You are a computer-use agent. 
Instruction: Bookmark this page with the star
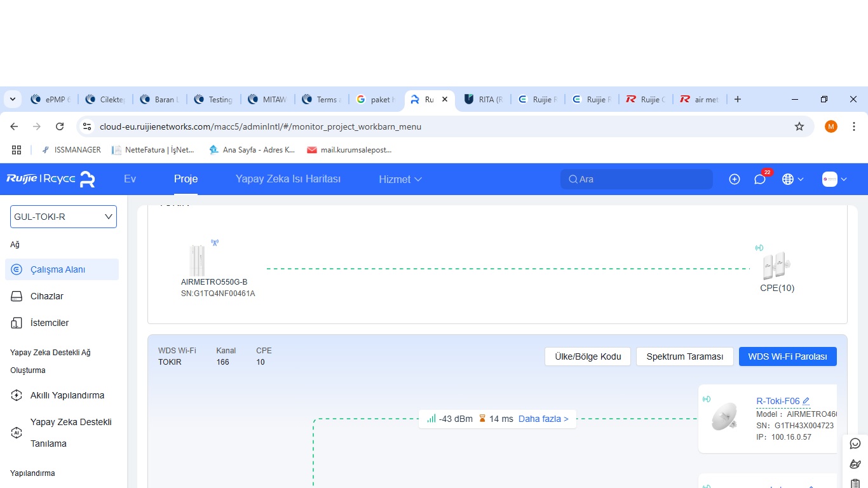799,126
